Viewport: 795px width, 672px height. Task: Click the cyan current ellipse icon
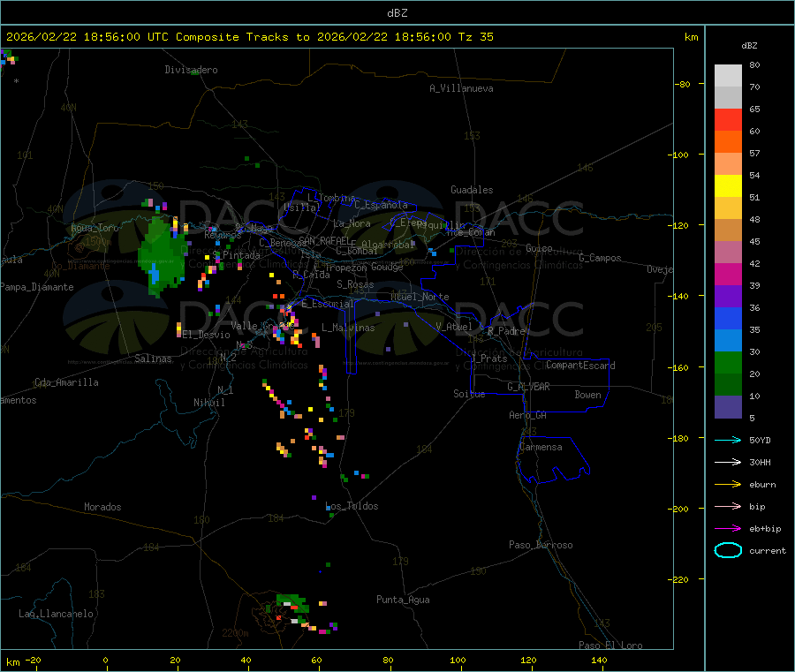[728, 550]
